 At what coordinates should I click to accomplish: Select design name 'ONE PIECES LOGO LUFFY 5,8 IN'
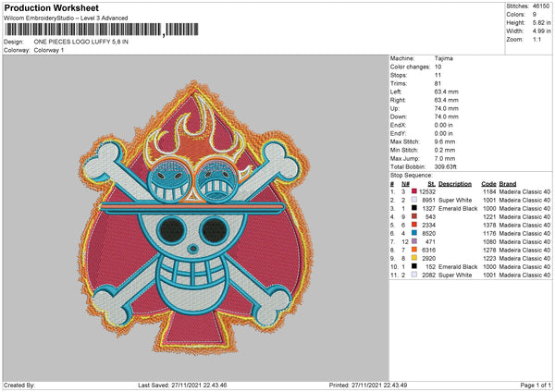(81, 42)
